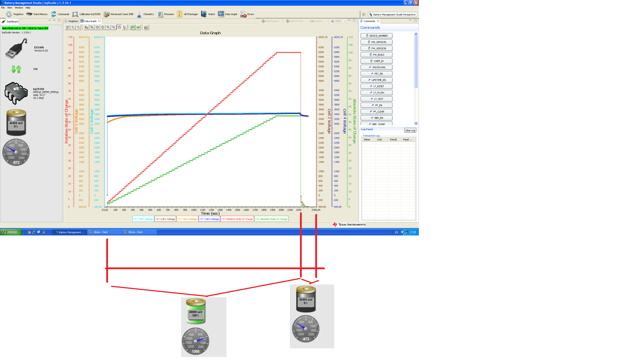Send the FET_EN command
The width and height of the screenshot is (634, 364).
(x=376, y=73)
